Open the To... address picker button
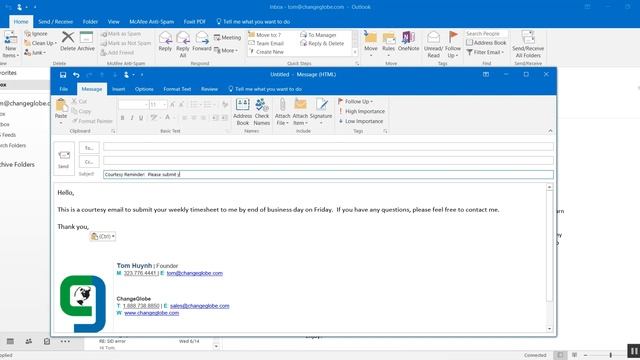The width and height of the screenshot is (640, 360). click(x=89, y=147)
